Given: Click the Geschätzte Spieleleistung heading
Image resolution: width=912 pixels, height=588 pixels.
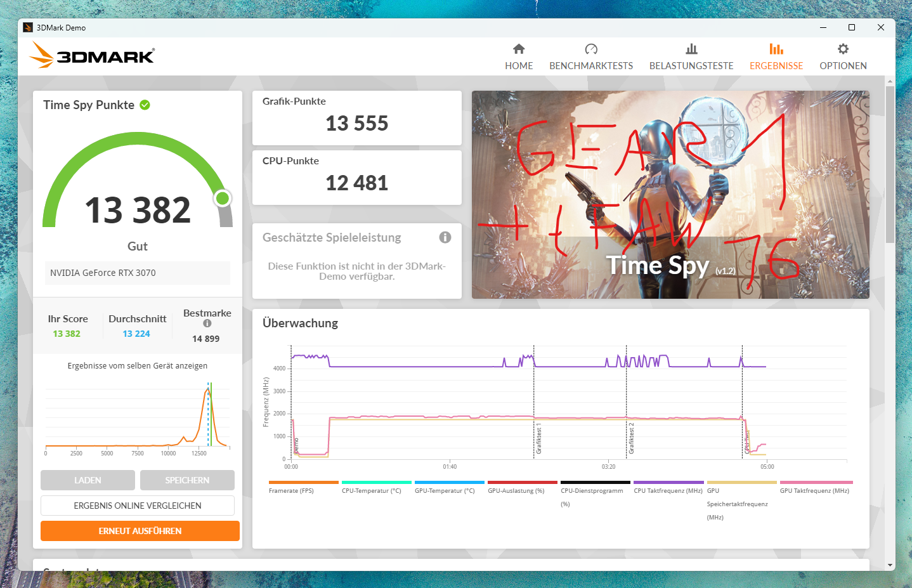Looking at the screenshot, I should pos(332,237).
